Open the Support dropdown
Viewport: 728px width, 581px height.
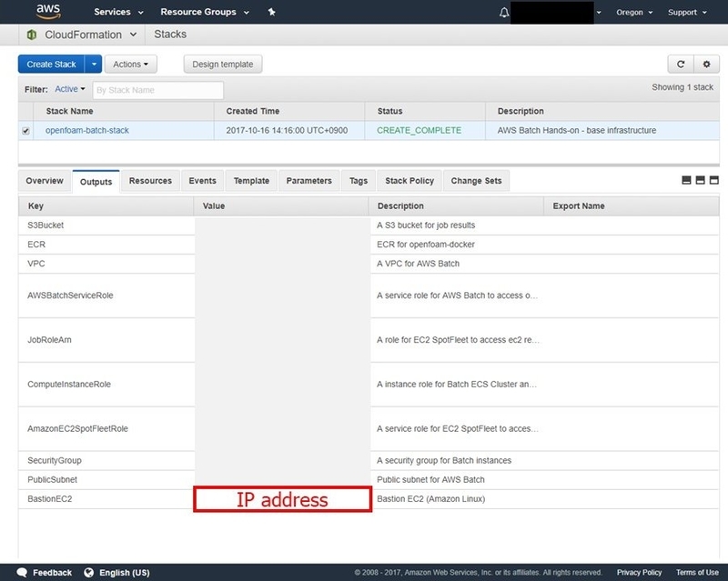(687, 13)
